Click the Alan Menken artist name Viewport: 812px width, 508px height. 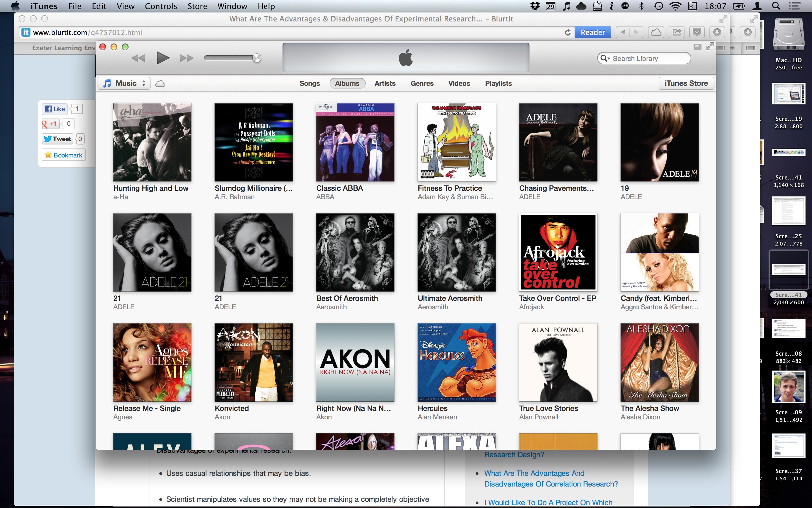click(x=437, y=417)
